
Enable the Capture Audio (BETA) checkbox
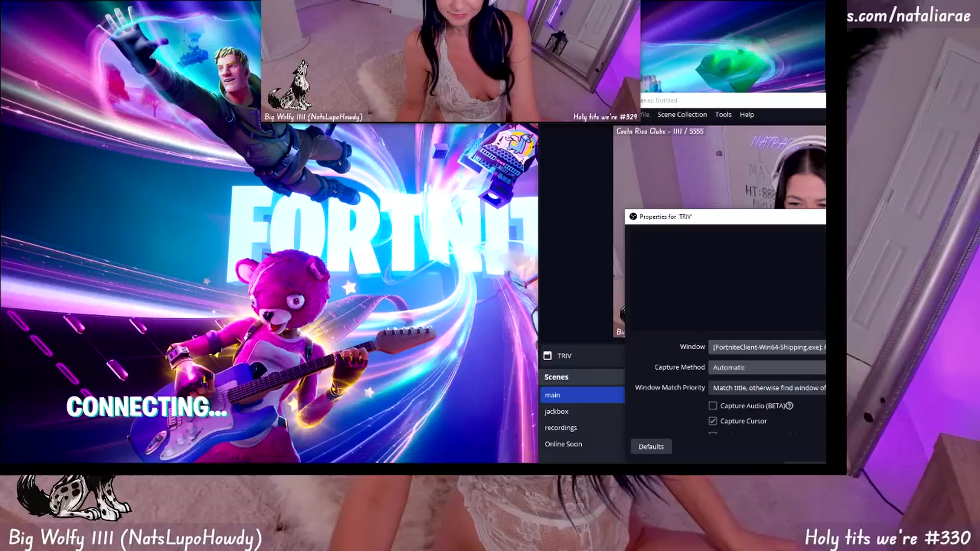coord(713,406)
